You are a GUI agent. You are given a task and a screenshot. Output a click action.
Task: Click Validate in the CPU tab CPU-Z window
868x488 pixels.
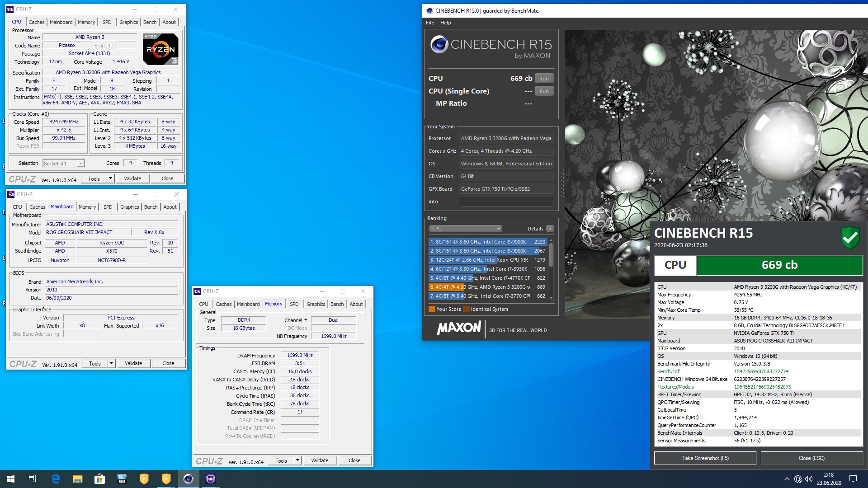click(132, 178)
